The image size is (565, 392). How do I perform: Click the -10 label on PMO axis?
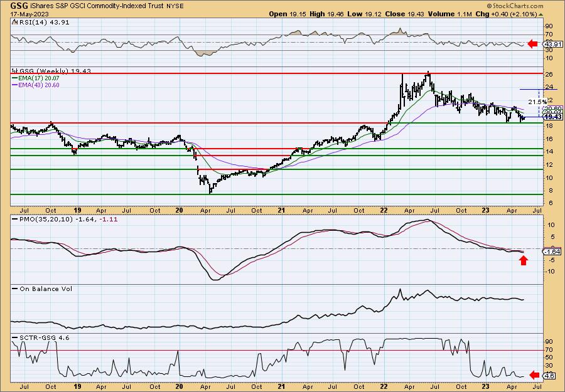pos(549,271)
